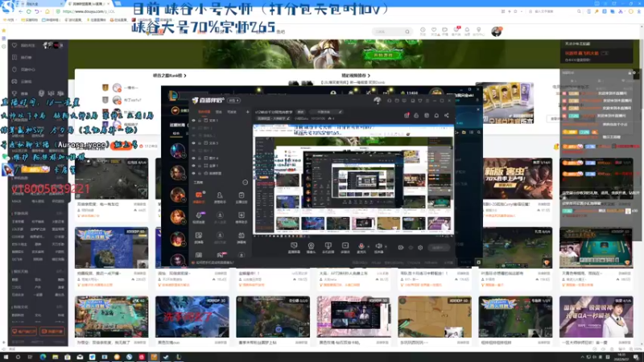Open the dropdown beside the streaming app logo
The height and width of the screenshot is (362, 644).
233,101
